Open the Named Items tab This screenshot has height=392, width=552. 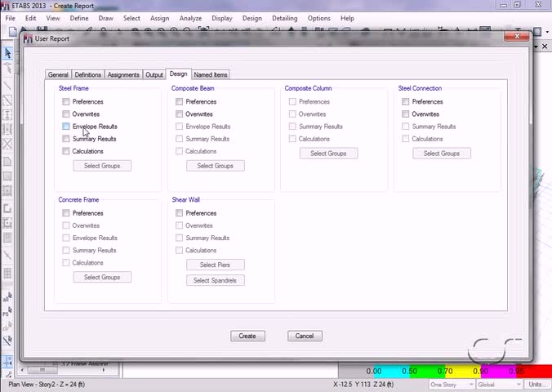211,74
